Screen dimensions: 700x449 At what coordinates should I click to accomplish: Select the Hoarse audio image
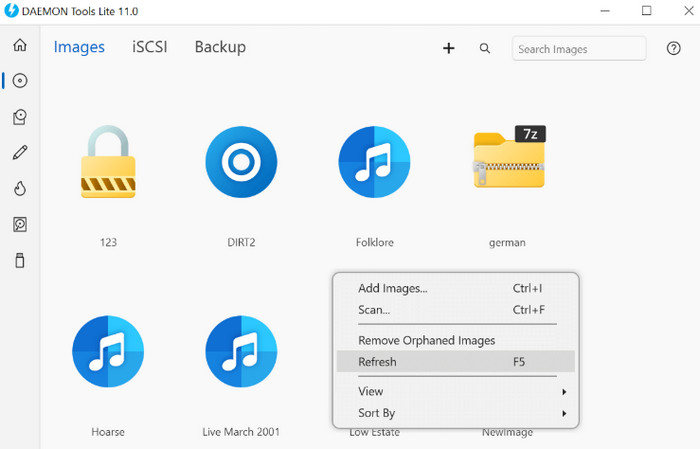tap(108, 351)
